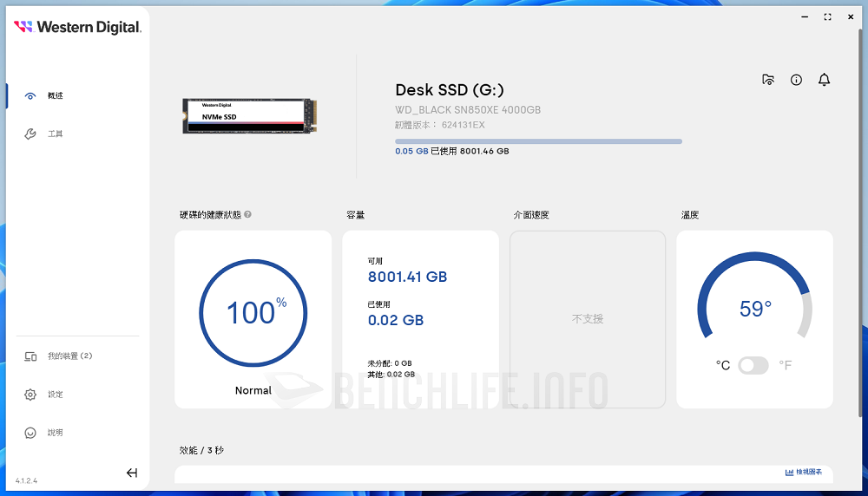Select the 設定 settings menu item
This screenshot has height=496, width=868.
point(55,395)
